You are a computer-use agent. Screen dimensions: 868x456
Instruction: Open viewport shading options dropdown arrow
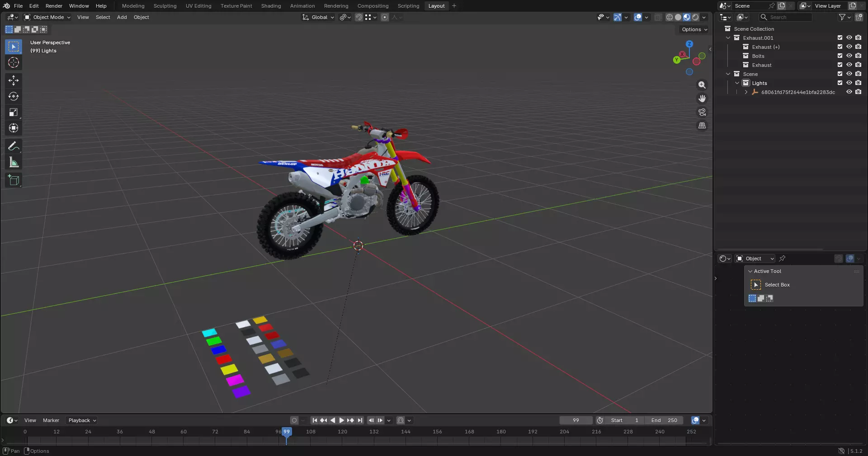pos(704,17)
